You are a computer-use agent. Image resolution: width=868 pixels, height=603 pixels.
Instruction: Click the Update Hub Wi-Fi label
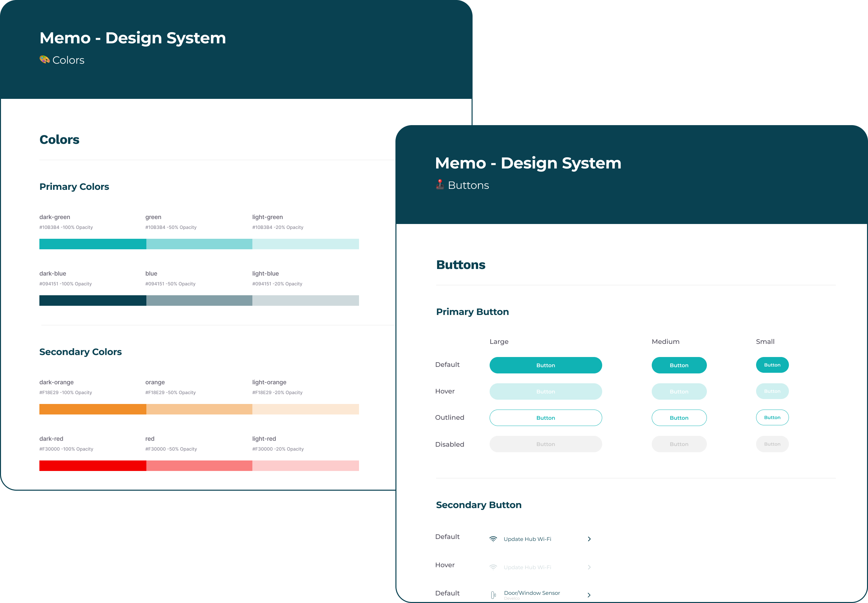click(x=527, y=539)
